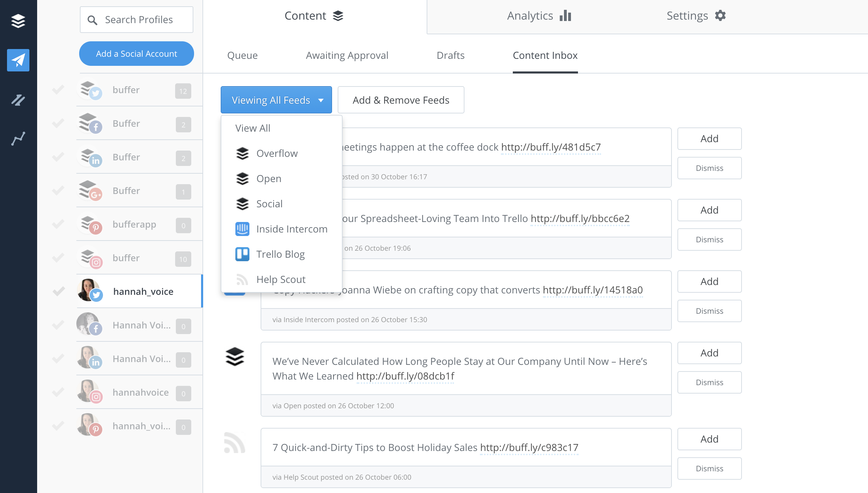
Task: Toggle checkmark beside bufferapp Pinterest profile
Action: point(58,224)
